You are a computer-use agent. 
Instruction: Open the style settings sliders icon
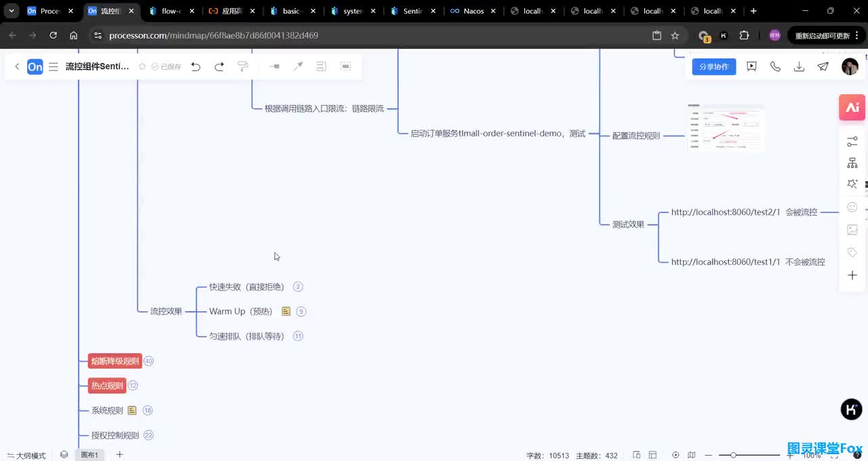coord(852,142)
